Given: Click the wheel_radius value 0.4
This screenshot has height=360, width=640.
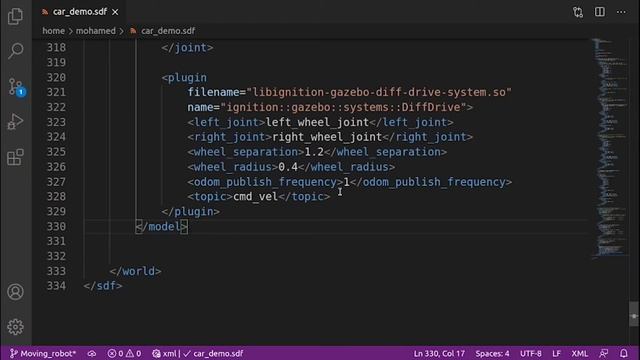Looking at the screenshot, I should 288,167.
